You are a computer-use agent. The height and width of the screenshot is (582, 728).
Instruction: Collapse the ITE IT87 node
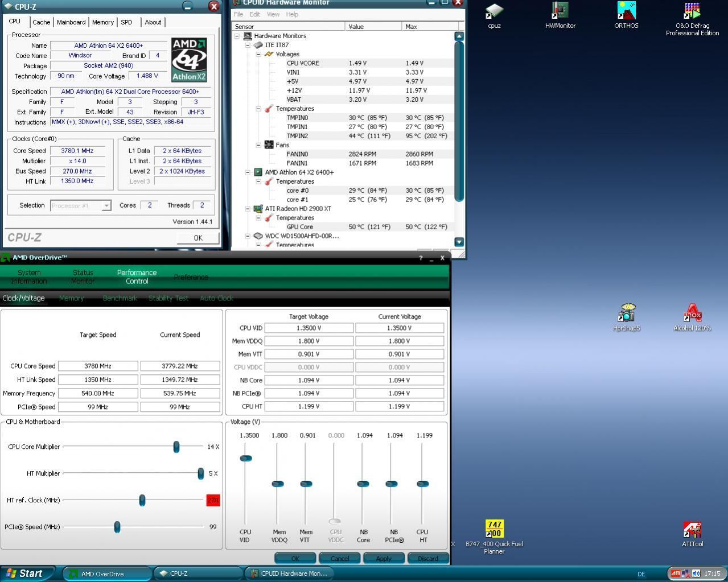(248, 45)
